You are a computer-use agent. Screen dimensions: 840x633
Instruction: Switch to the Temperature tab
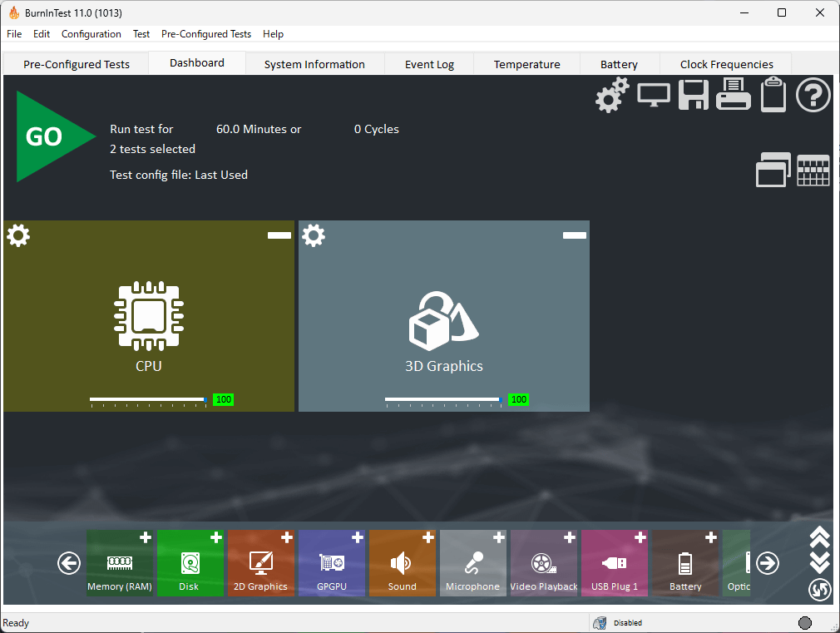pyautogui.click(x=526, y=64)
